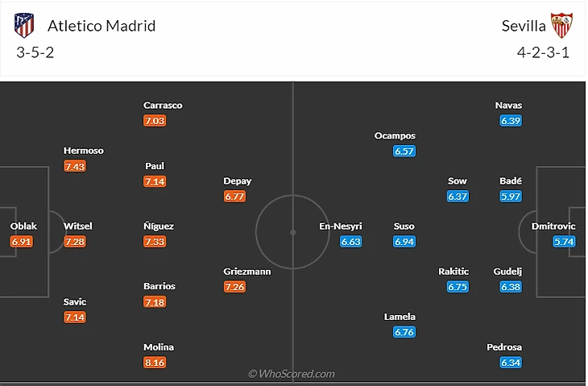Click the Sevilla club crest
This screenshot has width=588, height=386.
point(561,25)
